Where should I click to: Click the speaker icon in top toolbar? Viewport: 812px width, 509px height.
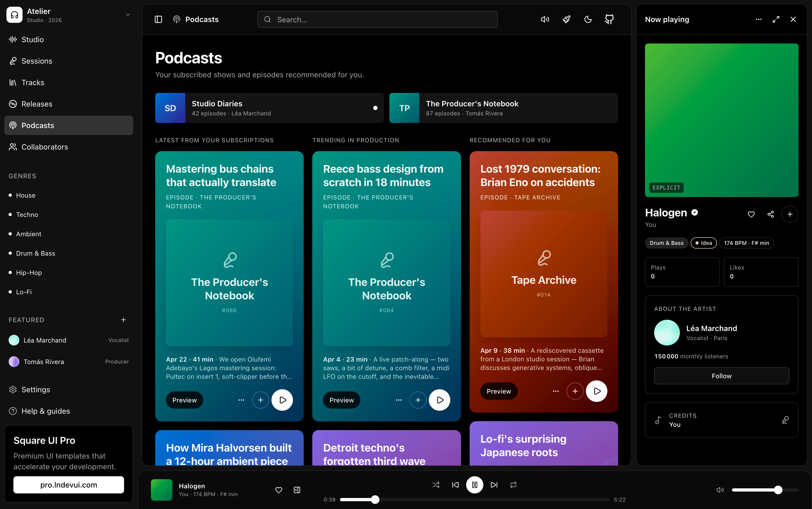(545, 20)
